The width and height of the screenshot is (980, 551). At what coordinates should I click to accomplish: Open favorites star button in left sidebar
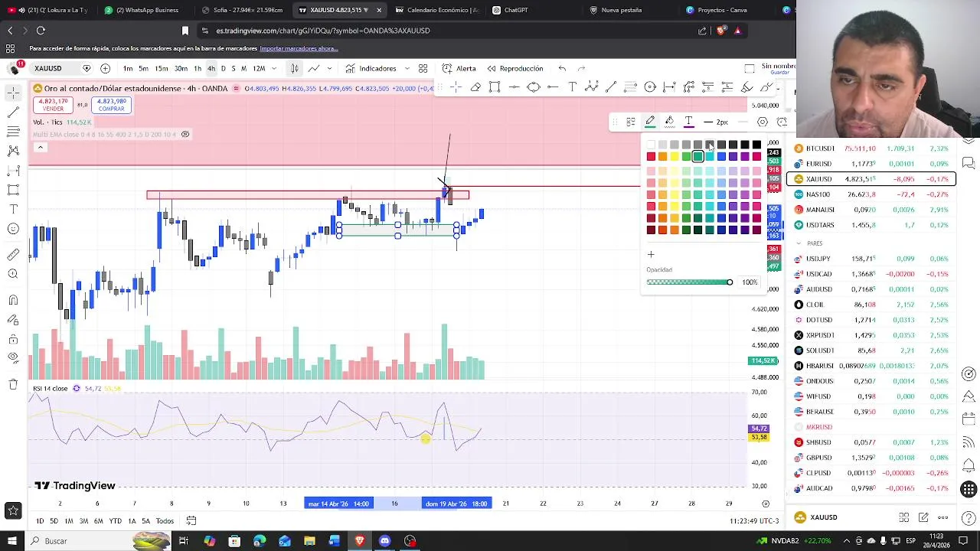pyautogui.click(x=13, y=511)
